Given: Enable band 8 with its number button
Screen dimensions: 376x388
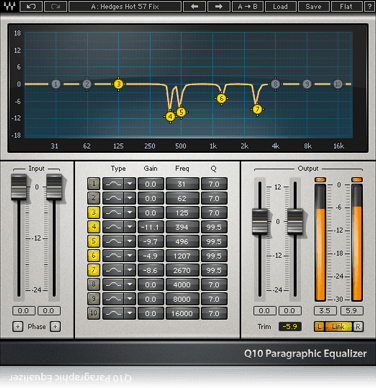Looking at the screenshot, I should [x=93, y=284].
